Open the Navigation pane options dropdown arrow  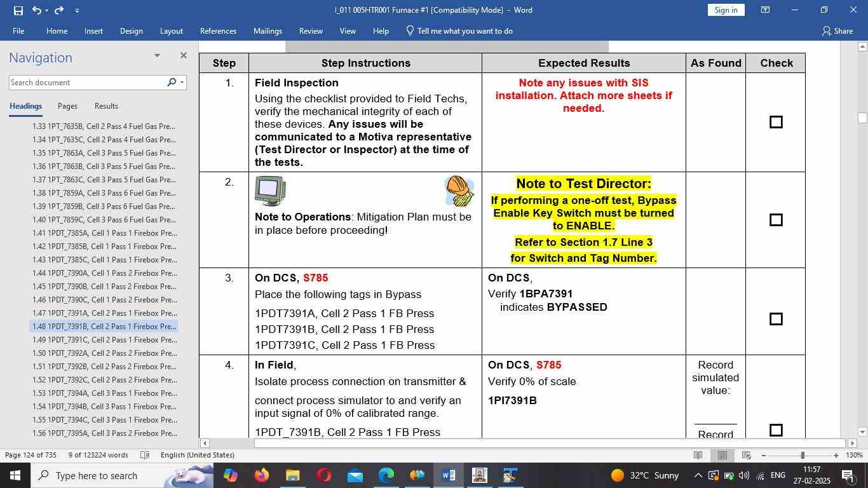click(x=157, y=56)
